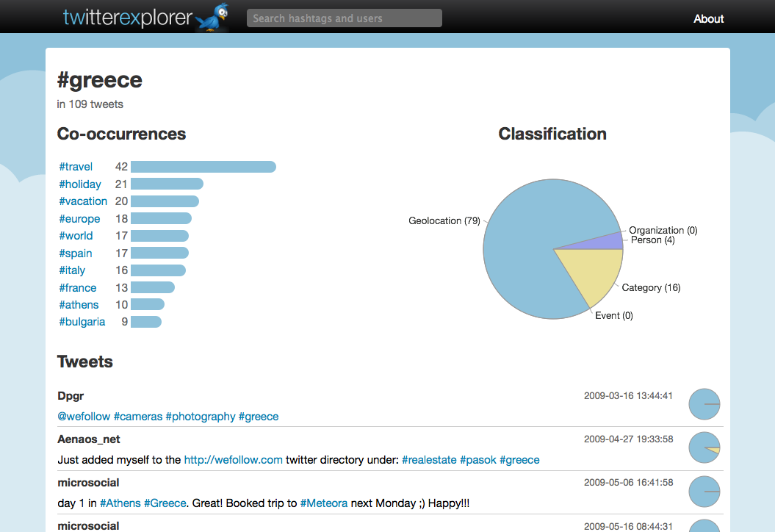The height and width of the screenshot is (532, 775).
Task: Click the mini pie chart for Dpgr's tweet
Action: pyautogui.click(x=704, y=404)
